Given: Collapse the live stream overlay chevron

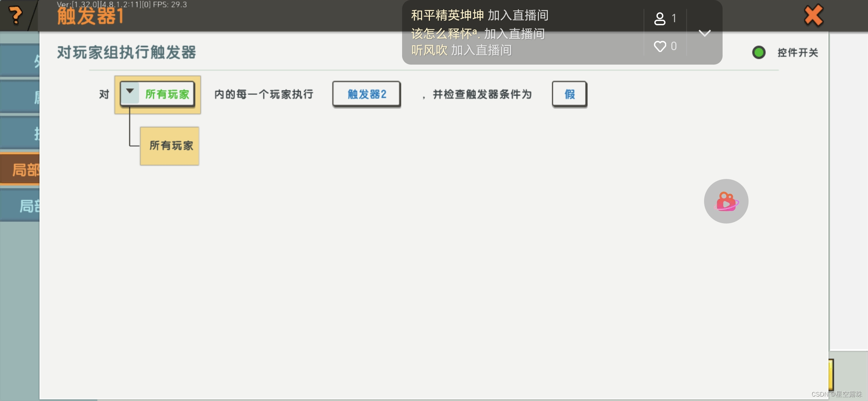Looking at the screenshot, I should pyautogui.click(x=704, y=33).
